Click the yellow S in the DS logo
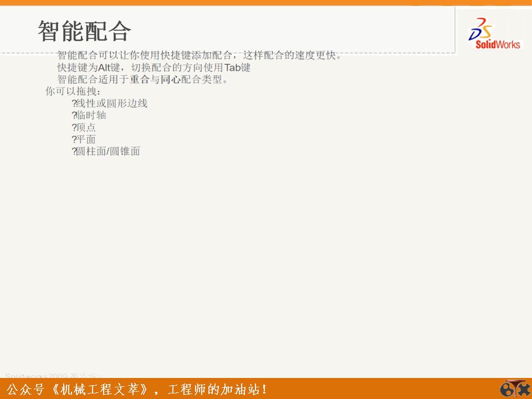The height and width of the screenshot is (399, 532). [485, 29]
